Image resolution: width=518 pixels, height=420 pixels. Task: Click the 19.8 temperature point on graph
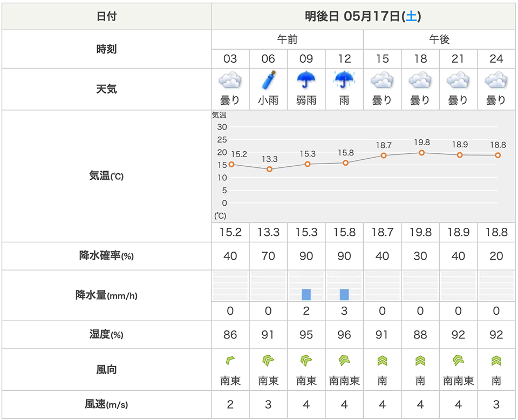click(x=422, y=153)
